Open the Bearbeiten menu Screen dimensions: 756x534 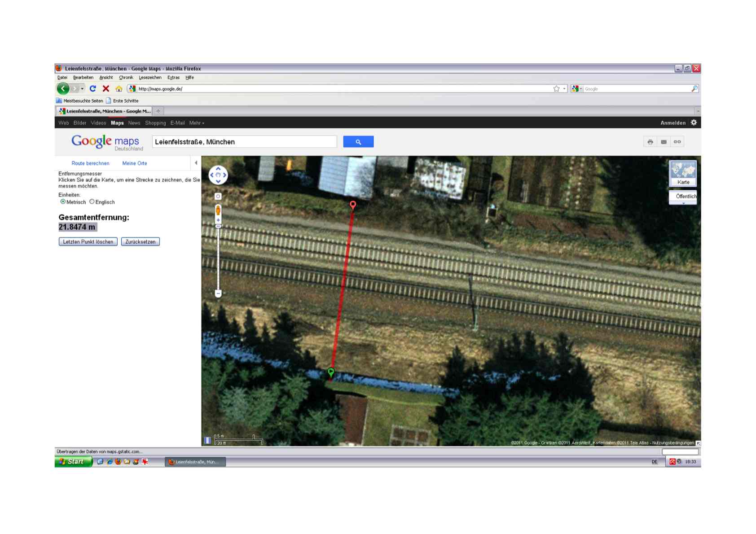click(x=83, y=78)
